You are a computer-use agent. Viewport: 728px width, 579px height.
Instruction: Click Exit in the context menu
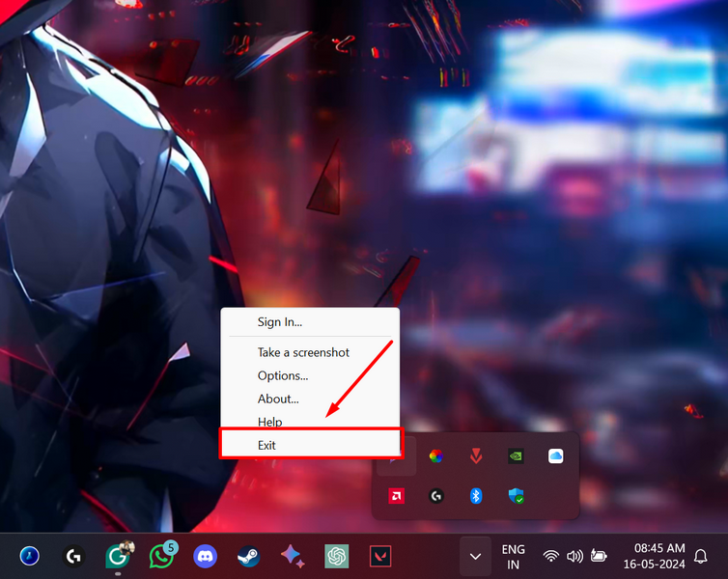[x=266, y=445]
